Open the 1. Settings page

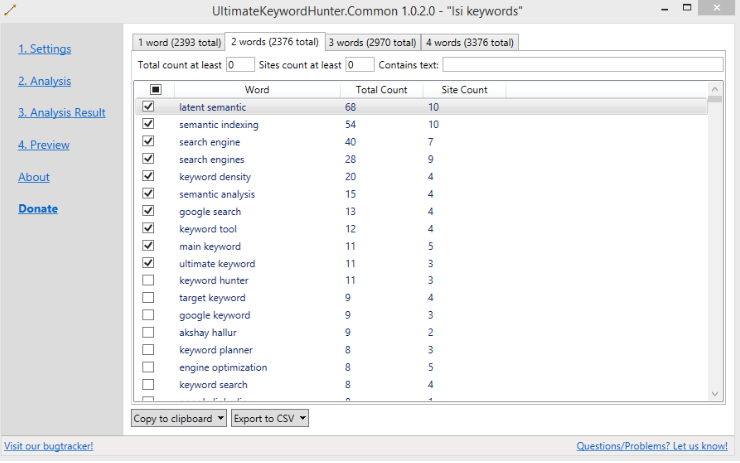coord(45,49)
